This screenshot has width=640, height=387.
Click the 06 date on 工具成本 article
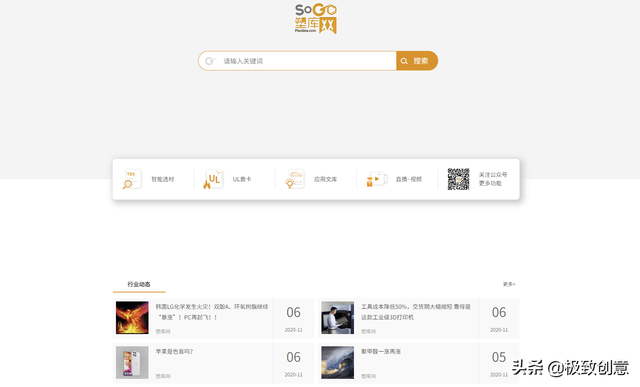click(499, 312)
